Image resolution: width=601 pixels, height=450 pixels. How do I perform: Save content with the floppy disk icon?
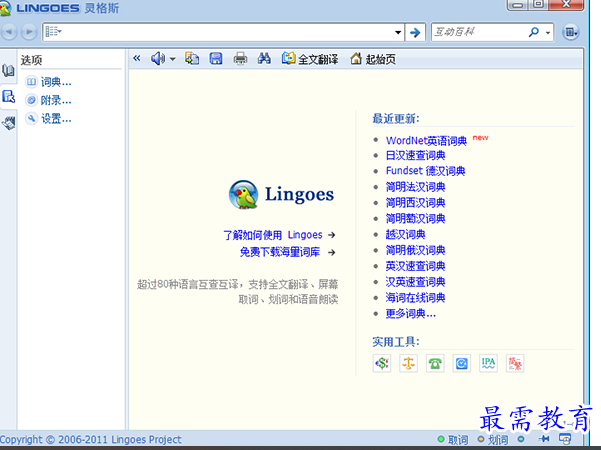pos(216,59)
